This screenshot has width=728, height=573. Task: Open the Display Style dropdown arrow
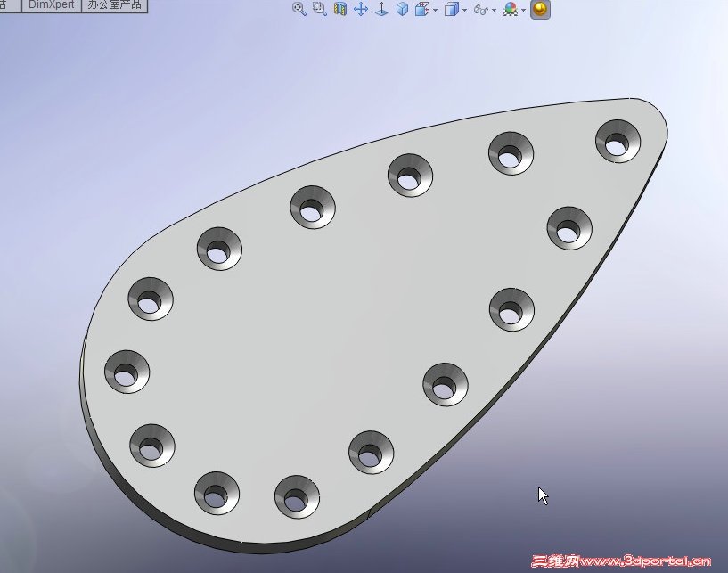(x=465, y=10)
